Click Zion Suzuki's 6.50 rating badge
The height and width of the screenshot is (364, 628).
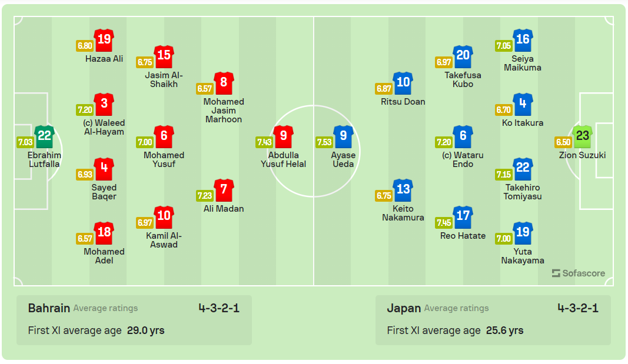coord(564,142)
